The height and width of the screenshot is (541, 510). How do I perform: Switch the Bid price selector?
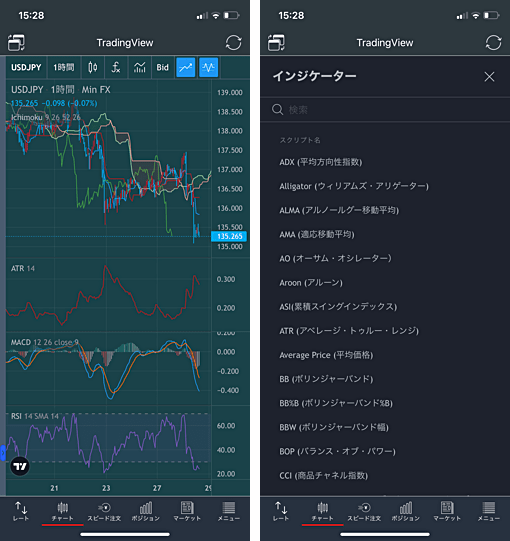163,67
